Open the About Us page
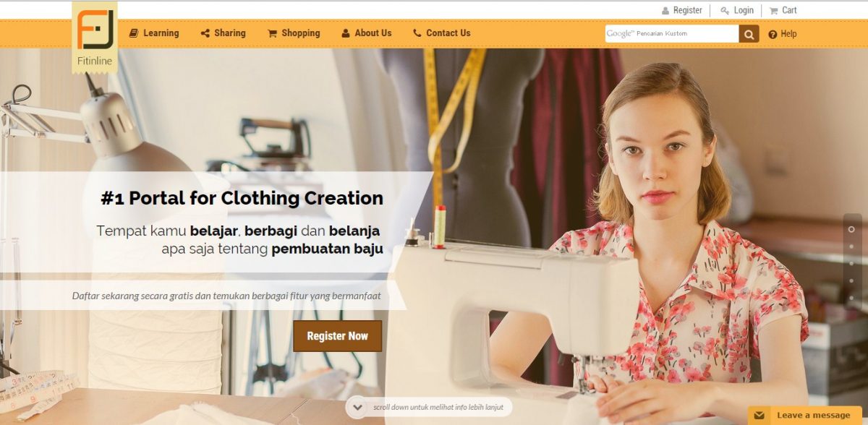 click(x=366, y=33)
